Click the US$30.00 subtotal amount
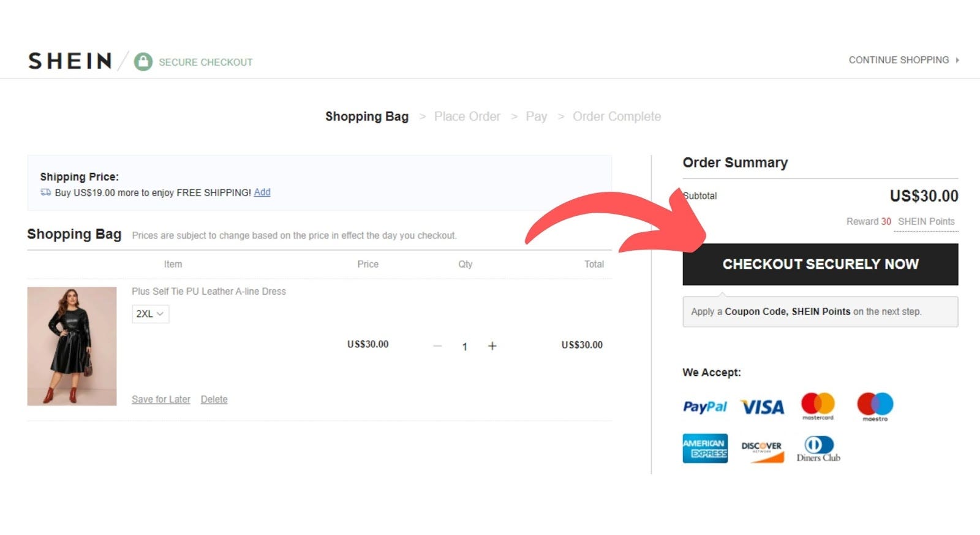This screenshot has height=535, width=980. point(924,196)
